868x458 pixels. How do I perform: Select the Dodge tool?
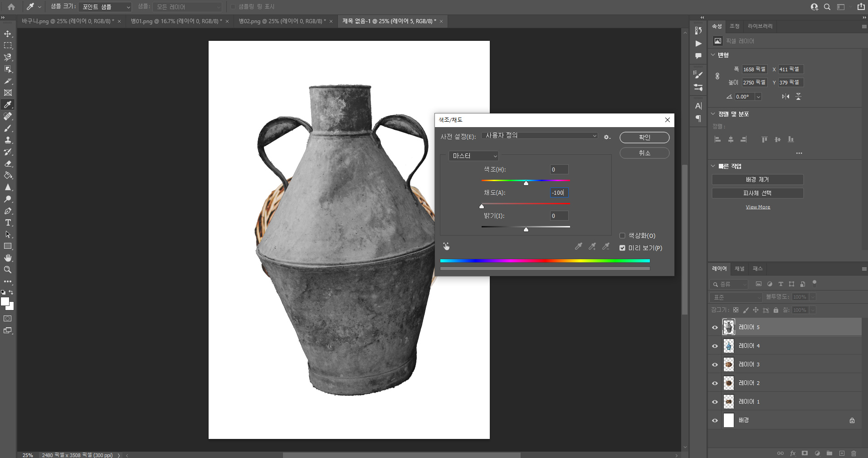coord(8,199)
